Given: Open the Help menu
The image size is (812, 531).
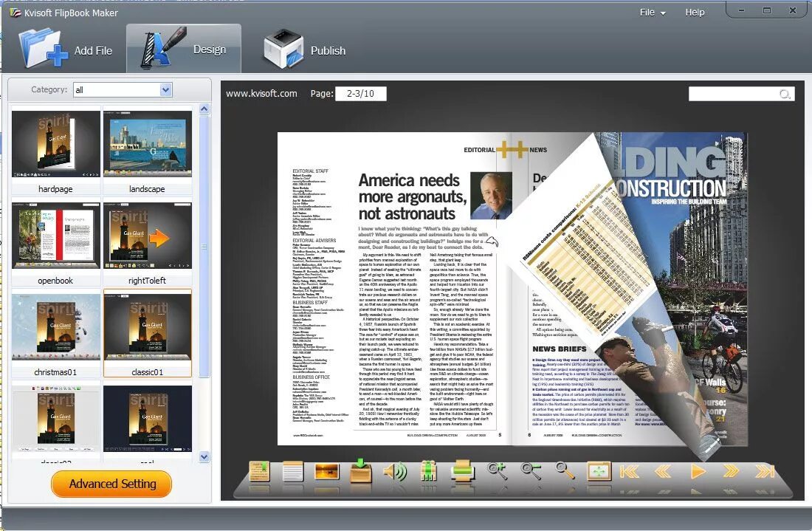Looking at the screenshot, I should coord(695,13).
